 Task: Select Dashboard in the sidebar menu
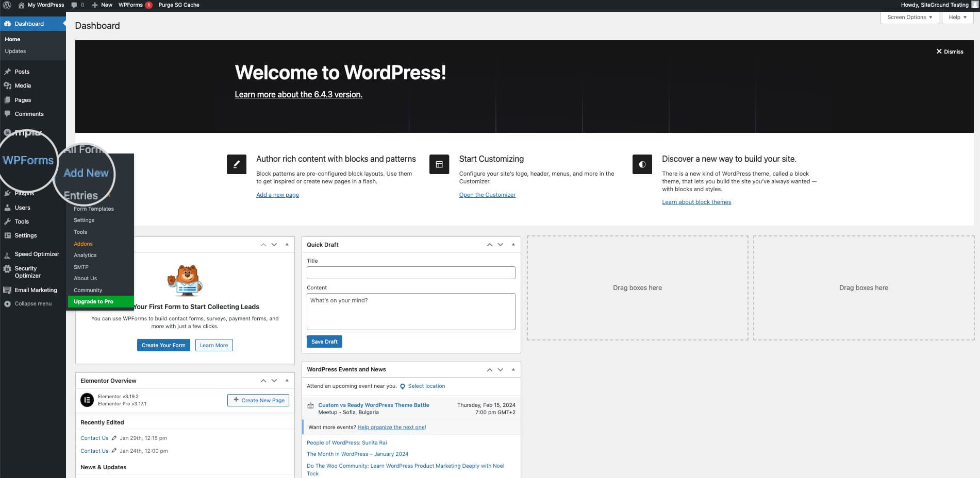click(33, 24)
